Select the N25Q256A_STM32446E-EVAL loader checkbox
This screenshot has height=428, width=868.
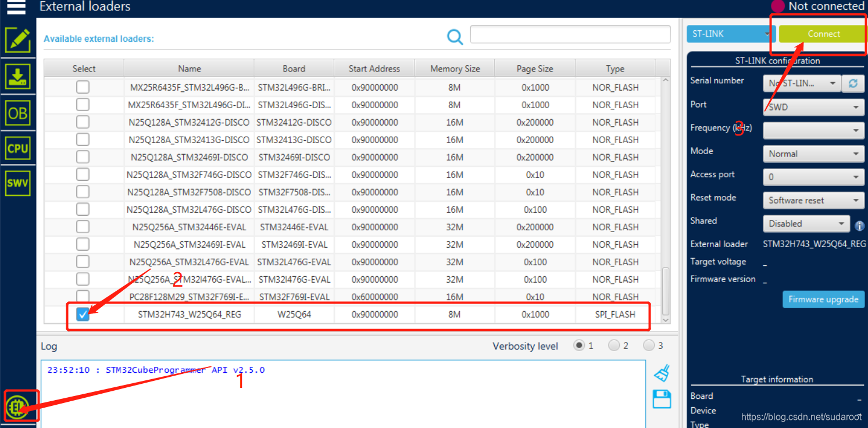point(83,227)
